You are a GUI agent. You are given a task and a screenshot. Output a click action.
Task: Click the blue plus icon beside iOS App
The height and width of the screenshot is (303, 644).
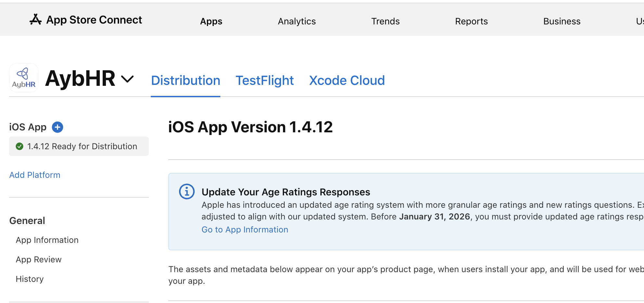[x=58, y=127]
